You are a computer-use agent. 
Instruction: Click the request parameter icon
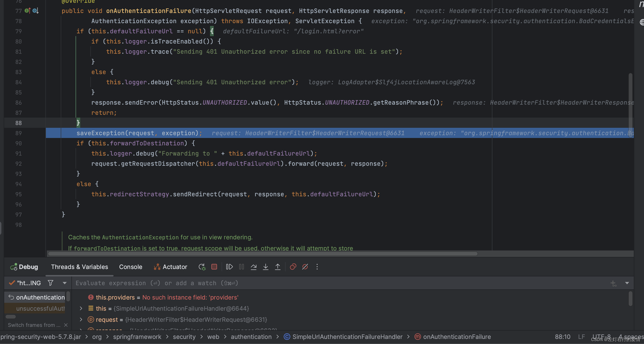click(91, 319)
